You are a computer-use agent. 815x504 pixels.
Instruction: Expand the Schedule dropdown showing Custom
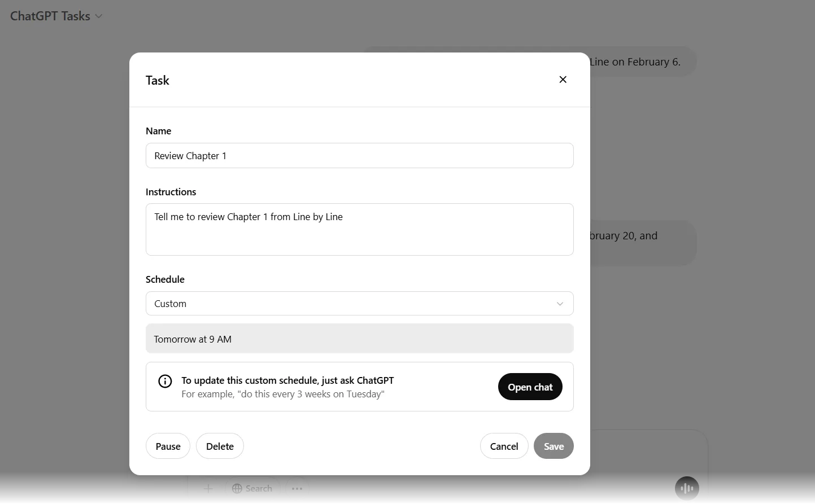tap(359, 304)
